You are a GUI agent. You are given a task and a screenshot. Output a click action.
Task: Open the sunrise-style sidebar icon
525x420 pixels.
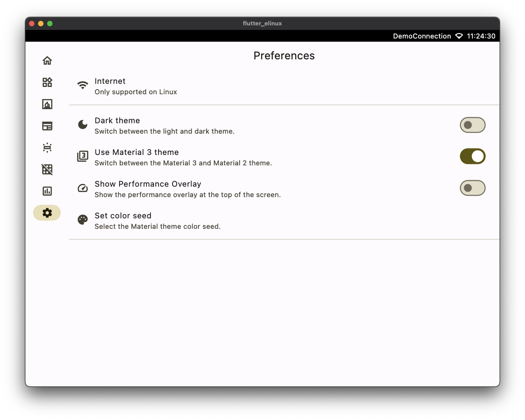(47, 148)
